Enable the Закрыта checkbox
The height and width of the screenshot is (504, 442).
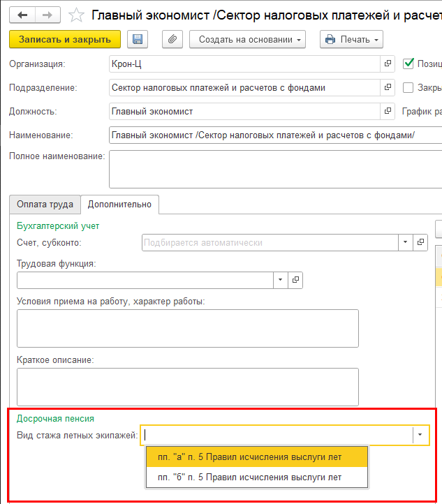click(409, 88)
